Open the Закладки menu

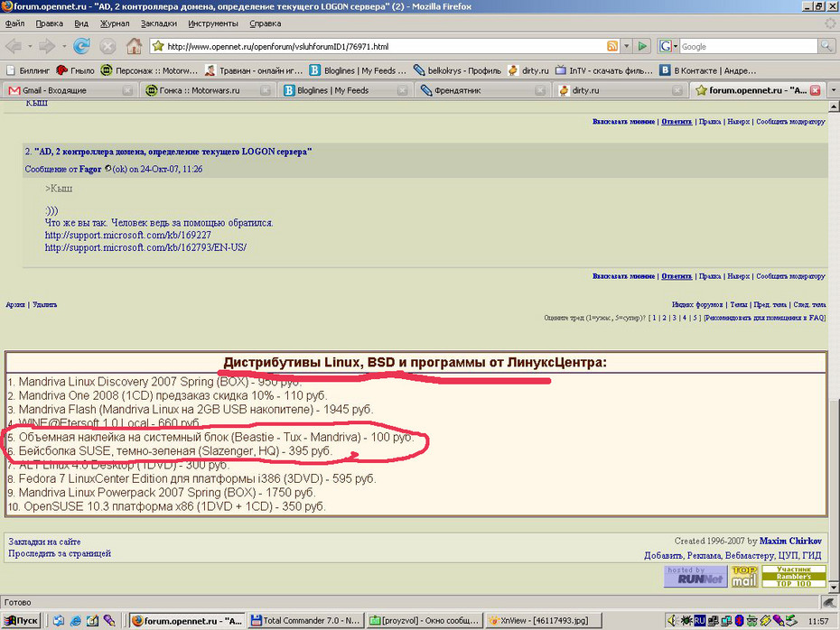tap(159, 23)
